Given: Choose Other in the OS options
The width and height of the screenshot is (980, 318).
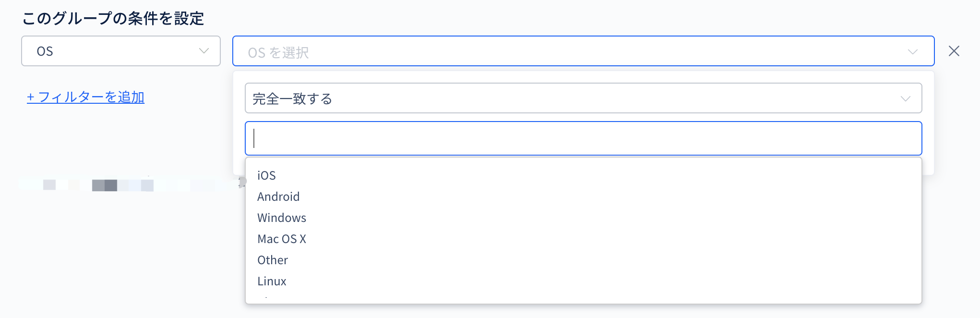Looking at the screenshot, I should coord(273,260).
